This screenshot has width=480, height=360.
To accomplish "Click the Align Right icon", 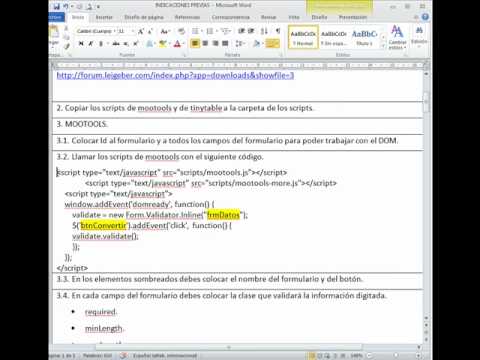I will [215, 43].
